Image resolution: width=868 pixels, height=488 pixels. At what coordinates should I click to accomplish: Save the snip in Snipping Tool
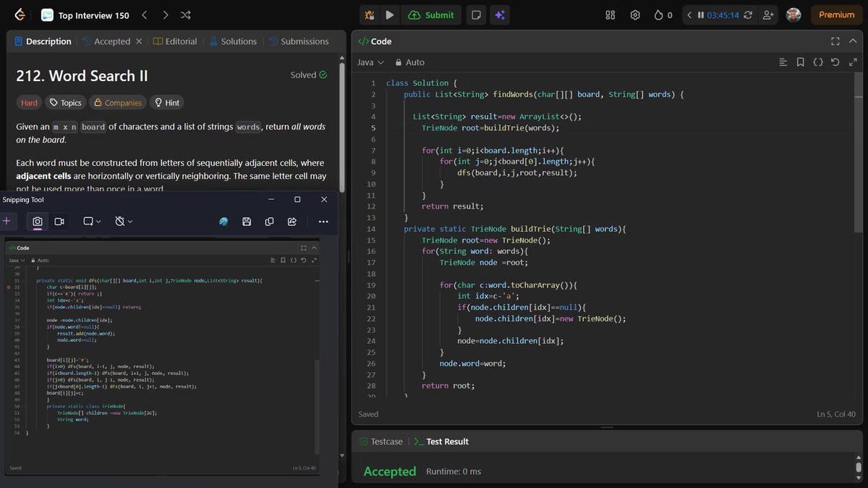(247, 221)
